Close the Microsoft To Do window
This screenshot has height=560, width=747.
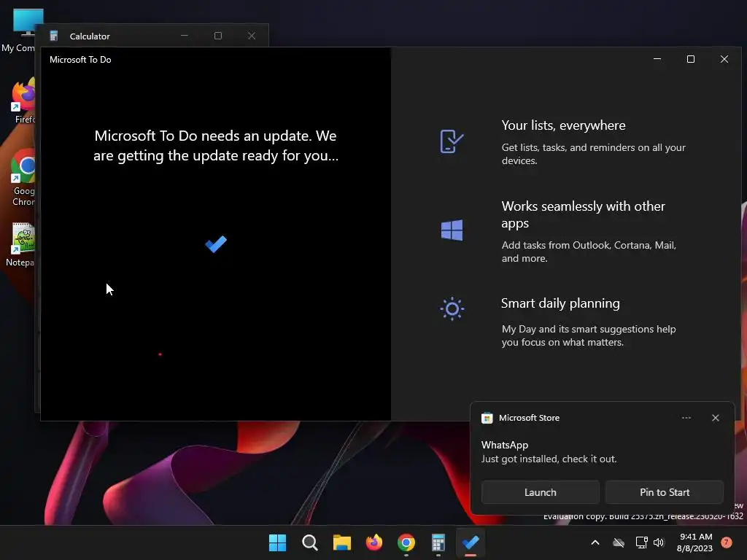[x=724, y=59]
